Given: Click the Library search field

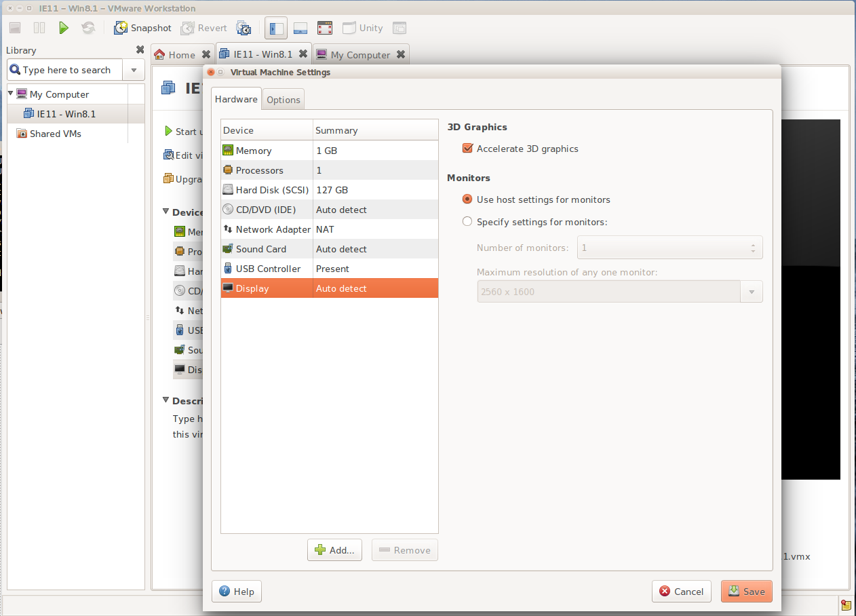Looking at the screenshot, I should (x=64, y=70).
